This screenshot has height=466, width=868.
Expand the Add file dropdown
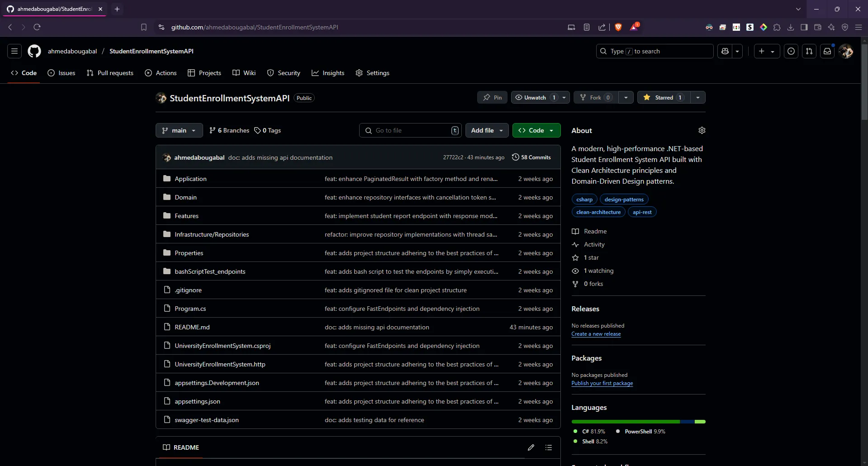tap(487, 130)
